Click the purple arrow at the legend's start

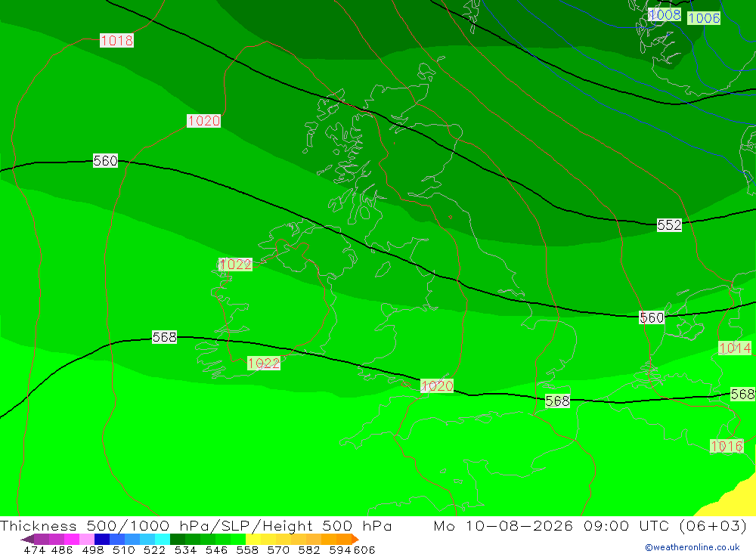[27, 539]
